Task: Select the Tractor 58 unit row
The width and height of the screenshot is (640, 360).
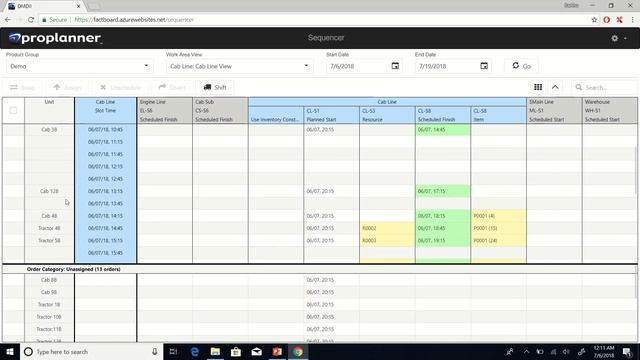Action: tap(49, 240)
